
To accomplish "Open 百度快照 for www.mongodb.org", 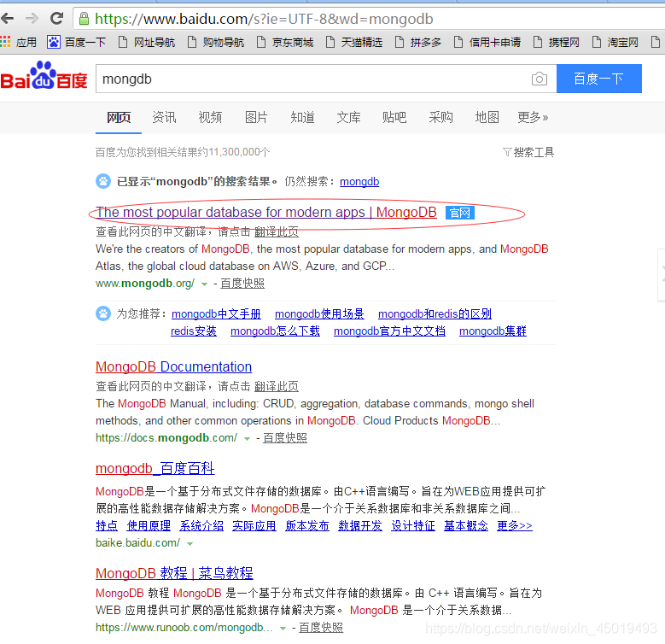I will point(242,284).
